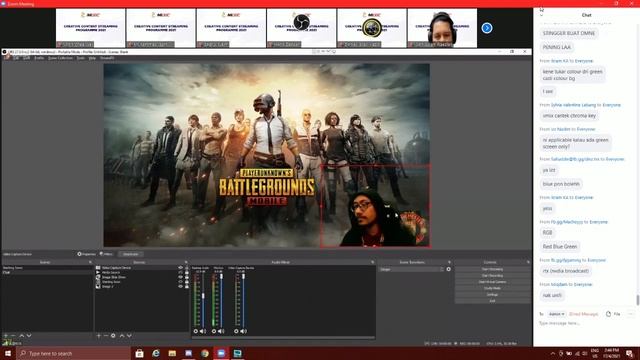Hide the Video Capture Device source
640x360 pixels.
[180, 268]
